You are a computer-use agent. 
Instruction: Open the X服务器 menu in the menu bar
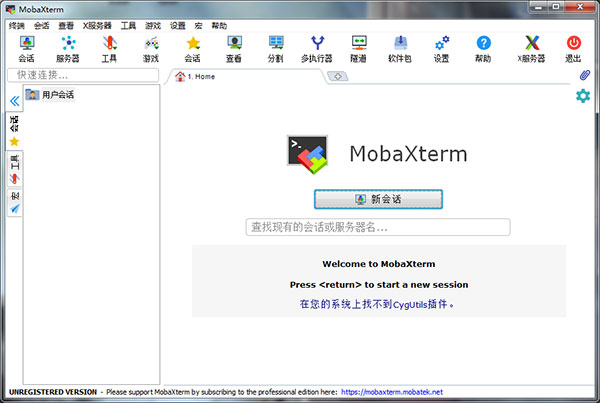[x=97, y=26]
